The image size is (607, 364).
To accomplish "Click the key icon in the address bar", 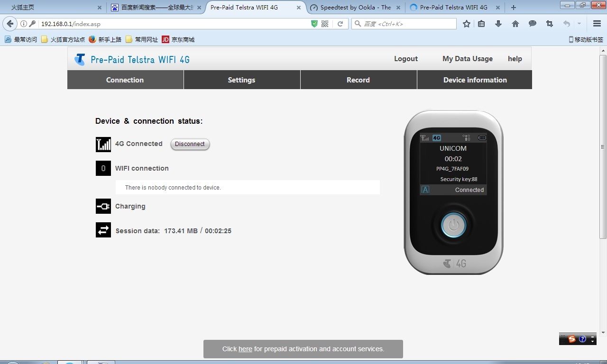I will [32, 24].
